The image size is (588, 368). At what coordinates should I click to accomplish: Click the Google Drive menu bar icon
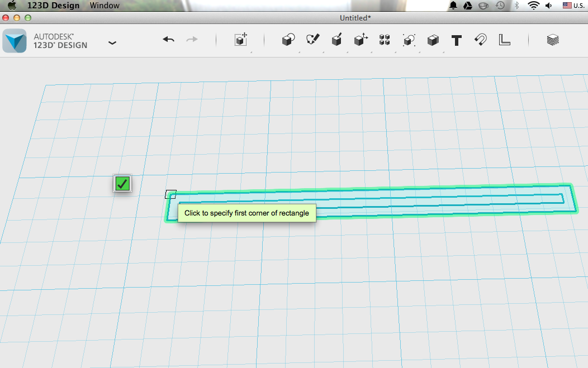point(468,5)
